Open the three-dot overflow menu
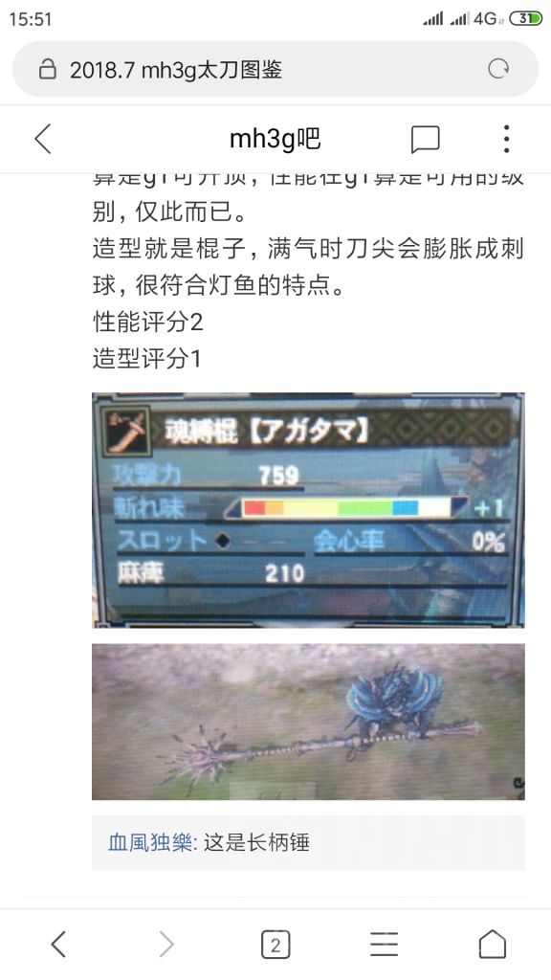551x980 pixels. [x=506, y=139]
